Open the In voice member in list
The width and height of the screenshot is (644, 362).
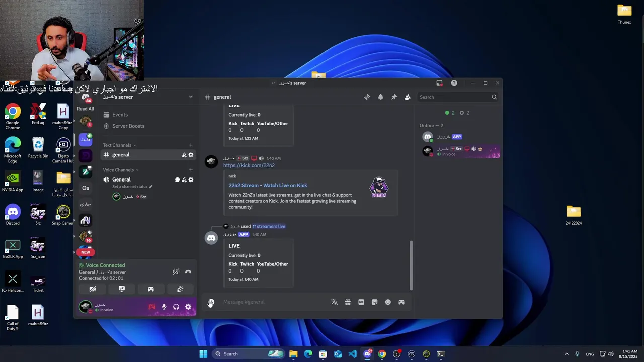(x=460, y=151)
